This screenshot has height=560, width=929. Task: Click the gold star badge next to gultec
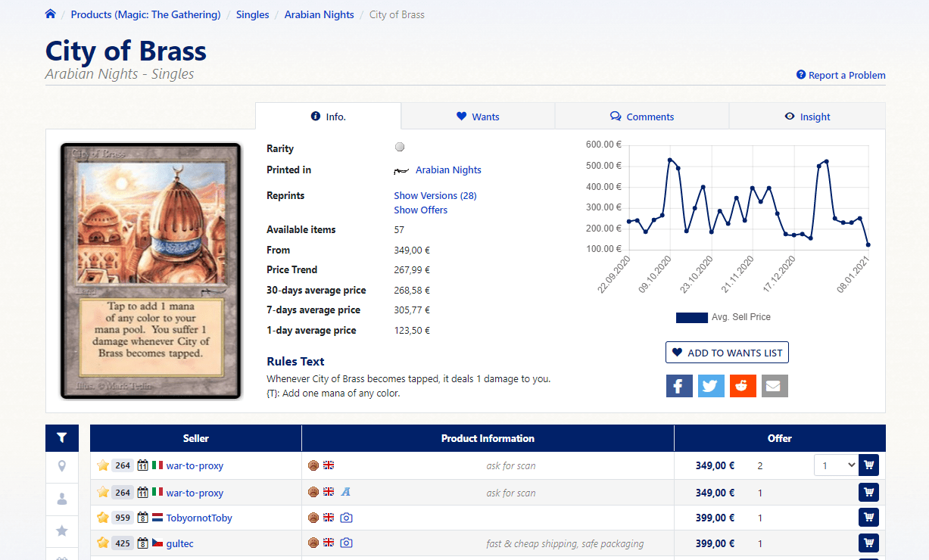point(103,543)
